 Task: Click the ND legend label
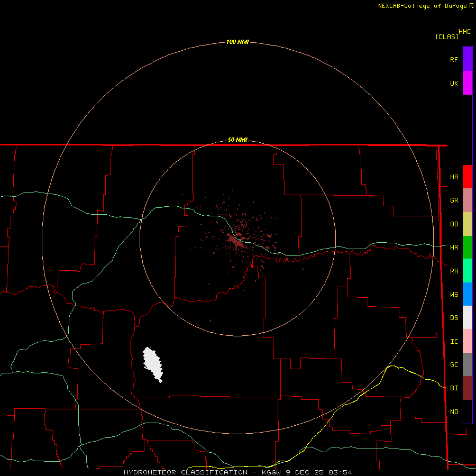pyautogui.click(x=454, y=411)
